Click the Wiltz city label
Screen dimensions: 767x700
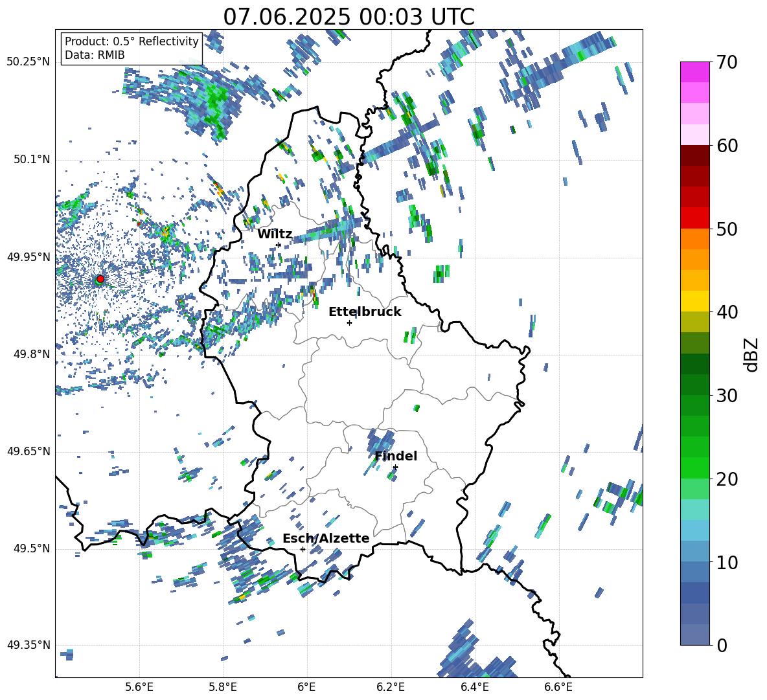[x=275, y=234]
